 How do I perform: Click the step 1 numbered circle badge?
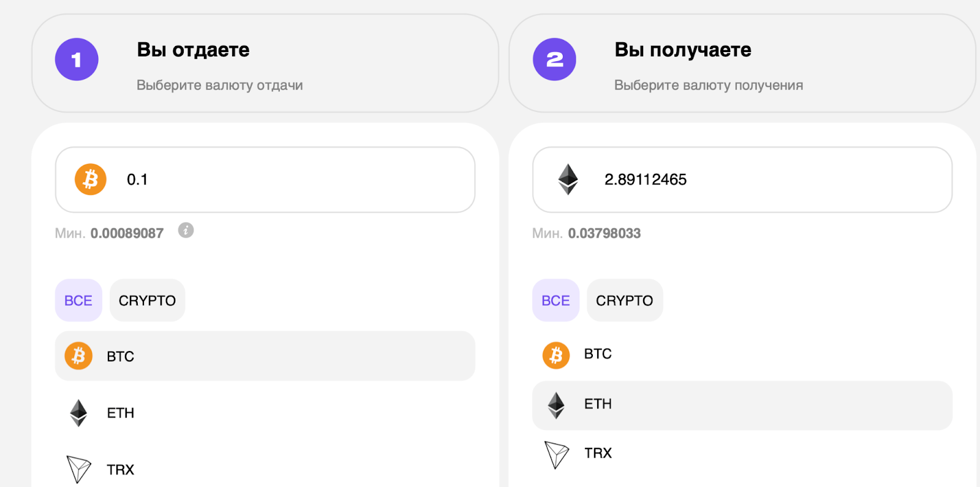tap(77, 59)
